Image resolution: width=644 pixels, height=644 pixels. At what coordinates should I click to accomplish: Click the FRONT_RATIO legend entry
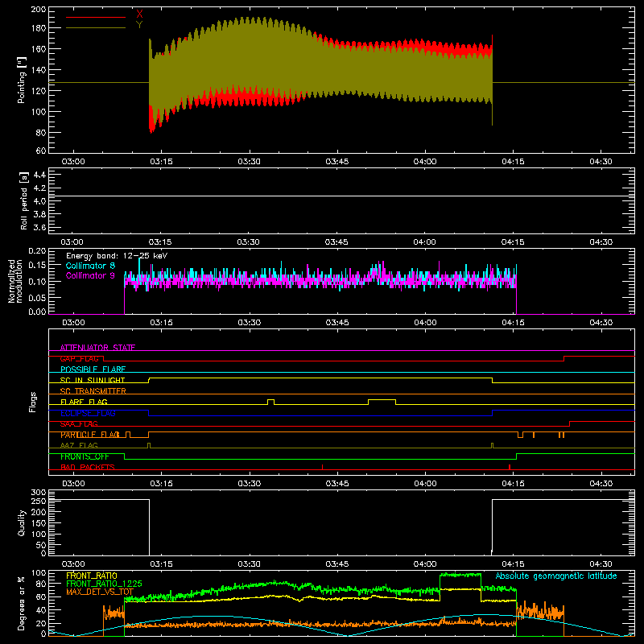click(92, 576)
